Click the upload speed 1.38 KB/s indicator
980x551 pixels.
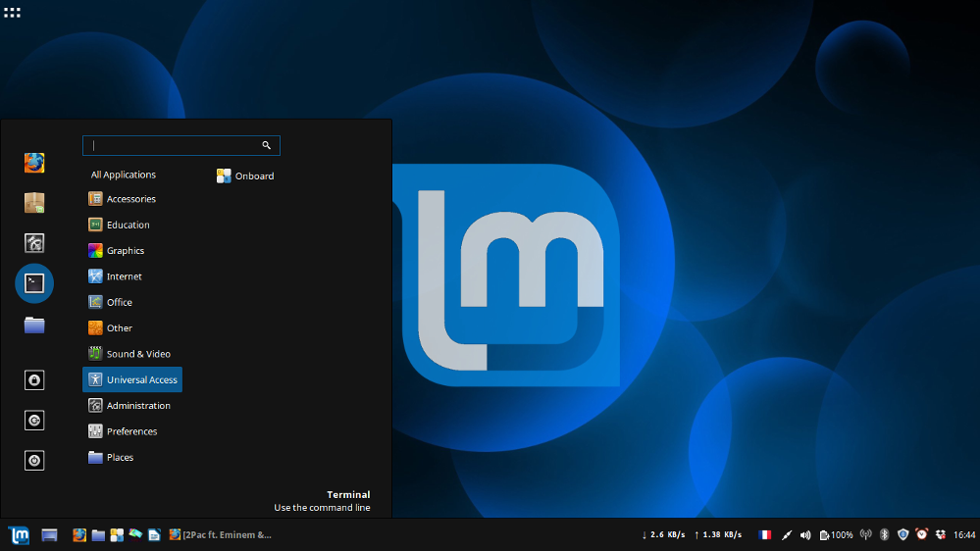(x=717, y=534)
